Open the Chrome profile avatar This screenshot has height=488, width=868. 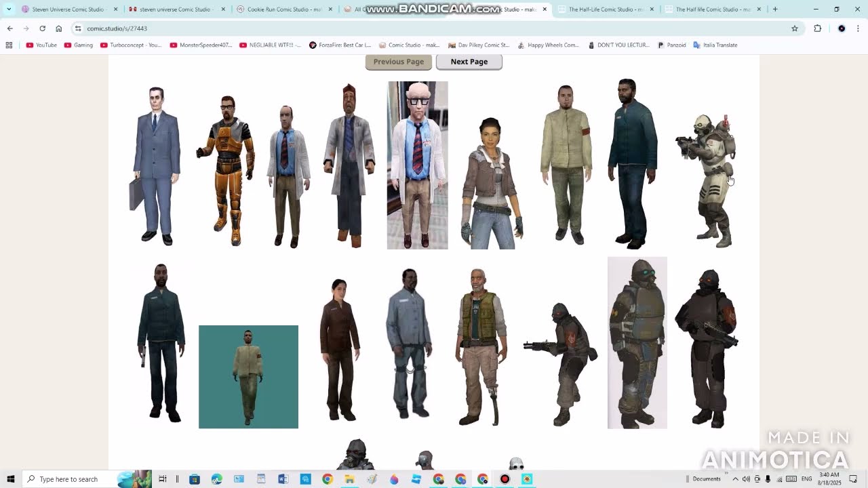[842, 28]
